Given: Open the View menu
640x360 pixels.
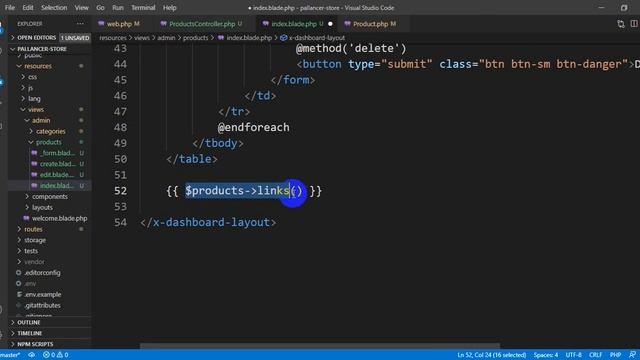Looking at the screenshot, I should click(81, 8).
